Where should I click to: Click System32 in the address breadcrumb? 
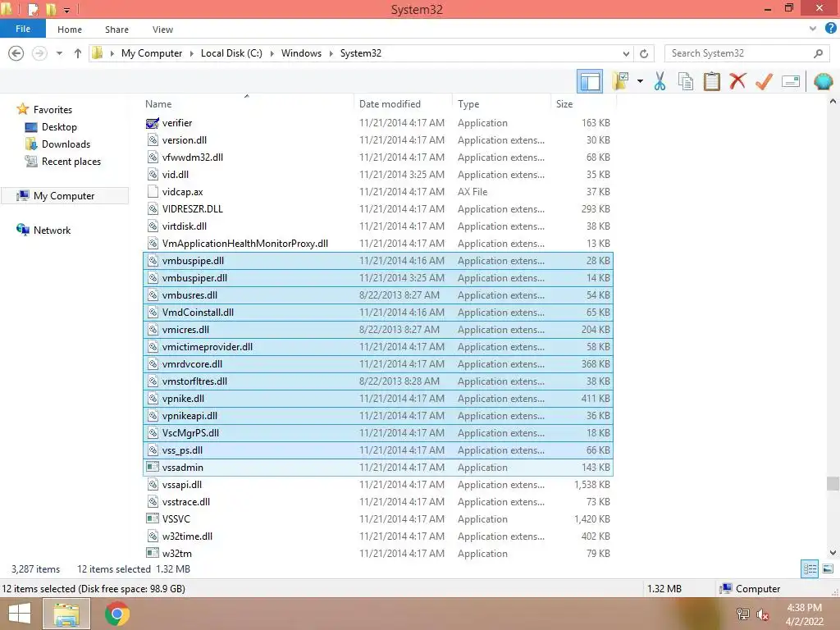click(x=361, y=53)
